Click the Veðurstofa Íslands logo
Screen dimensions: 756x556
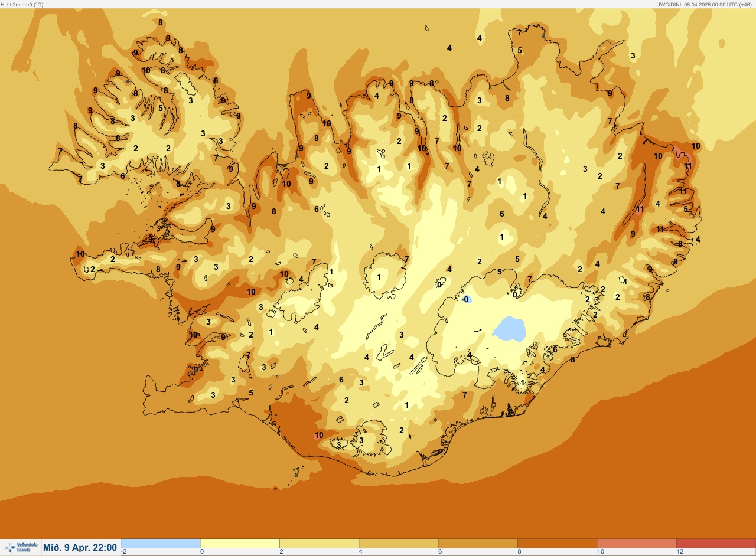pyautogui.click(x=20, y=548)
